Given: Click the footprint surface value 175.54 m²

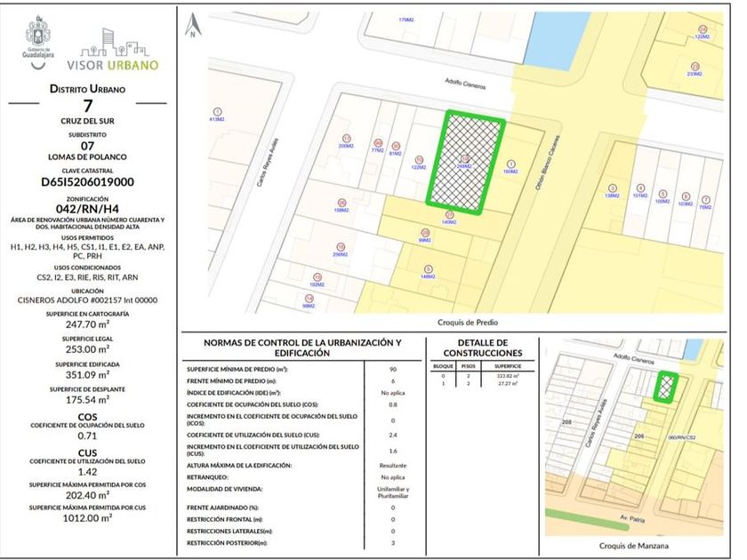Looking at the screenshot, I should pos(87,399).
